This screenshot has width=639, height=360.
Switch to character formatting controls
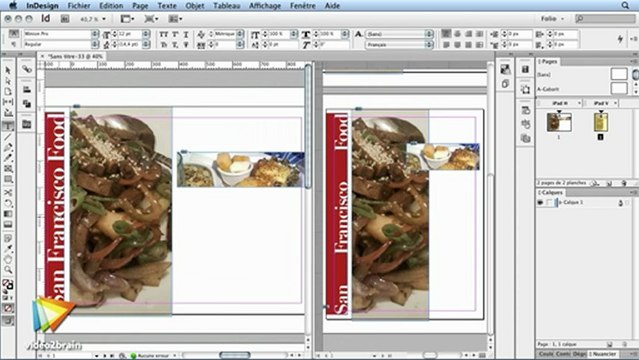click(x=13, y=33)
